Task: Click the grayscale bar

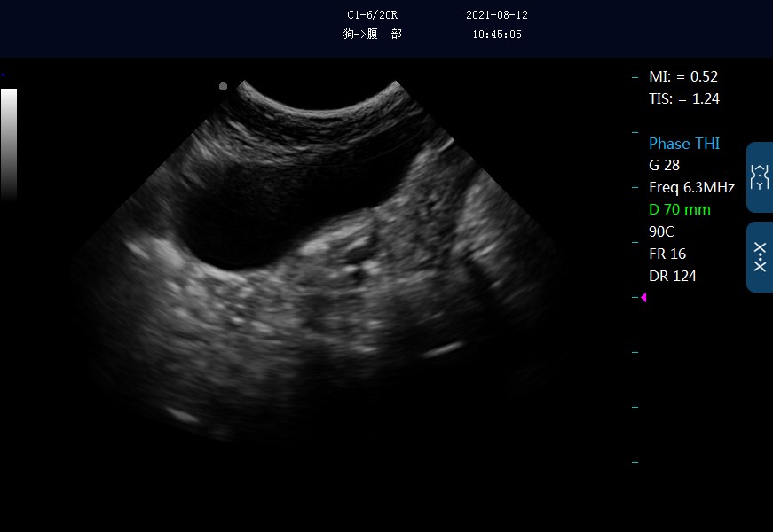Action: (9, 144)
